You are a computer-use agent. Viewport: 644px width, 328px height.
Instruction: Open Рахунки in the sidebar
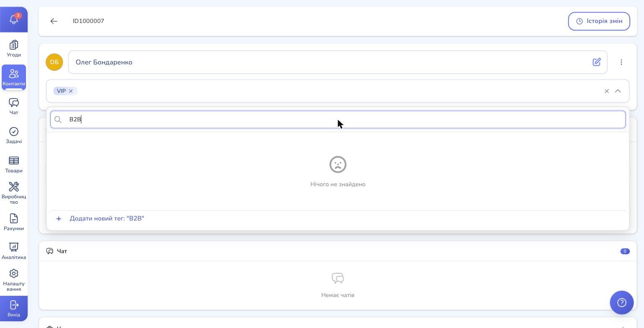pyautogui.click(x=14, y=222)
